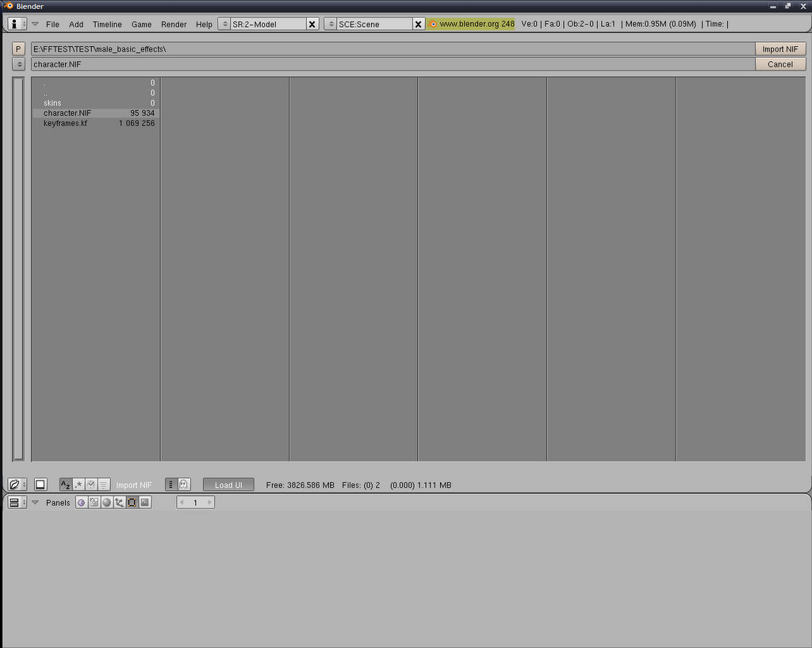This screenshot has width=812, height=648.
Task: Toggle hiding dot files with ghost icon
Action: (183, 485)
